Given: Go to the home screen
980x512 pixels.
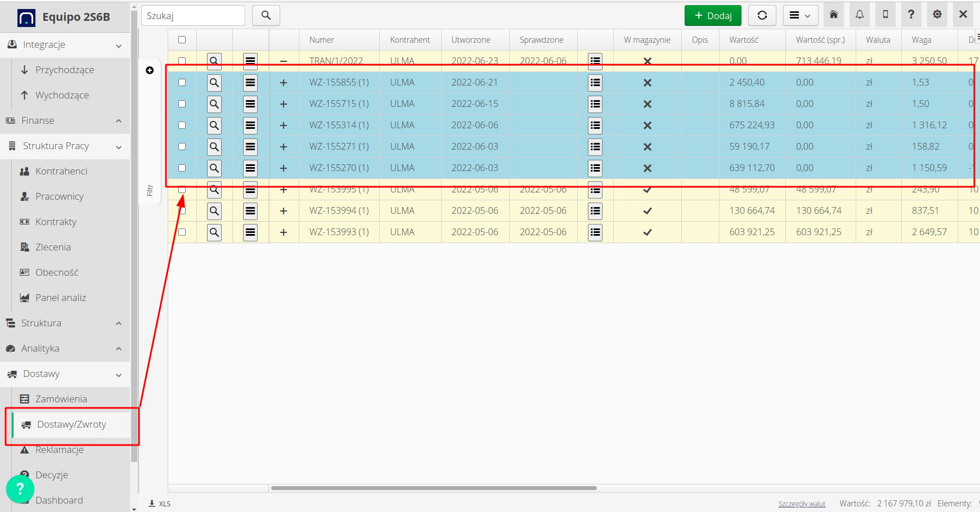Looking at the screenshot, I should (833, 14).
